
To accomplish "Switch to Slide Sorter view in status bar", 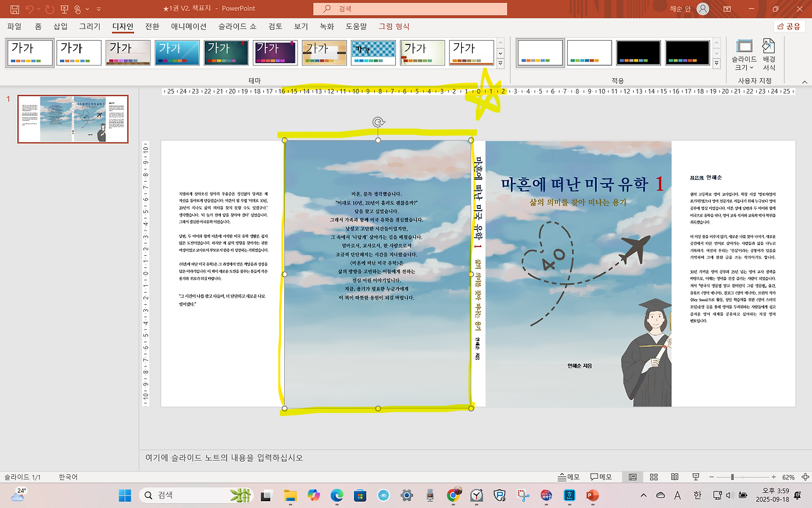I will (653, 476).
